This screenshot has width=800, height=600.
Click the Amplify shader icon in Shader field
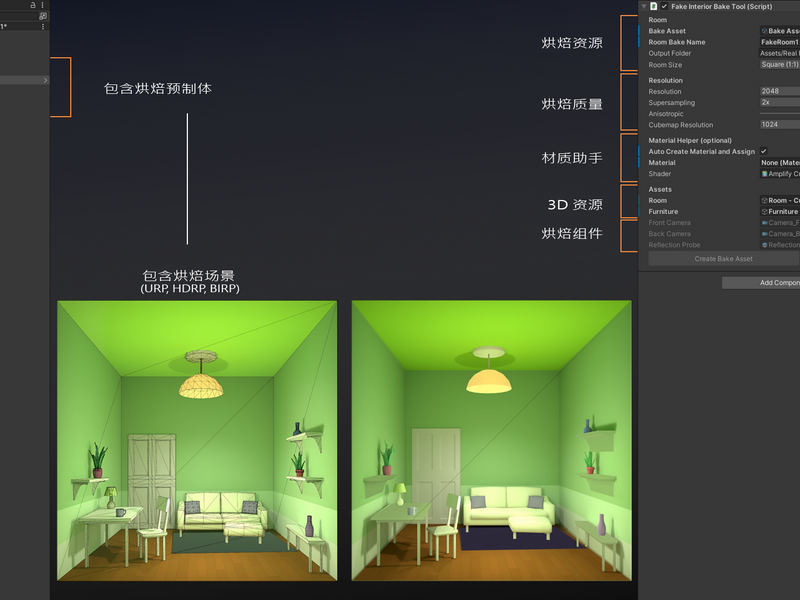click(x=764, y=174)
